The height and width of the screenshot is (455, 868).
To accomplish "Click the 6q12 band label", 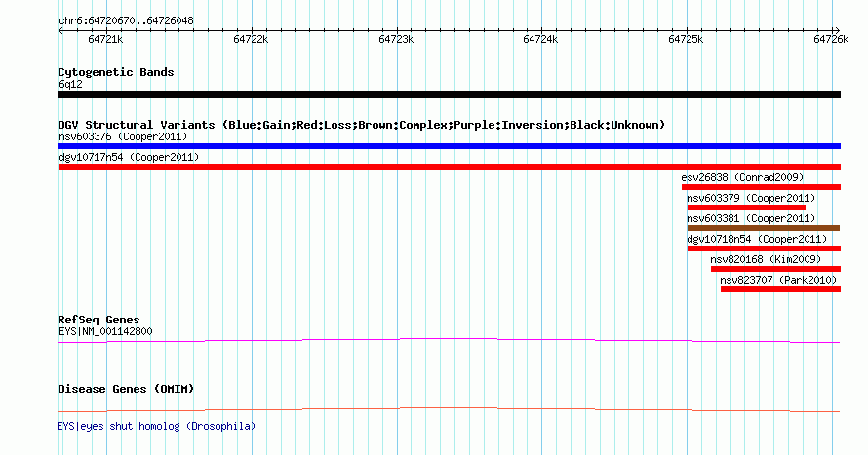I will [x=70, y=84].
